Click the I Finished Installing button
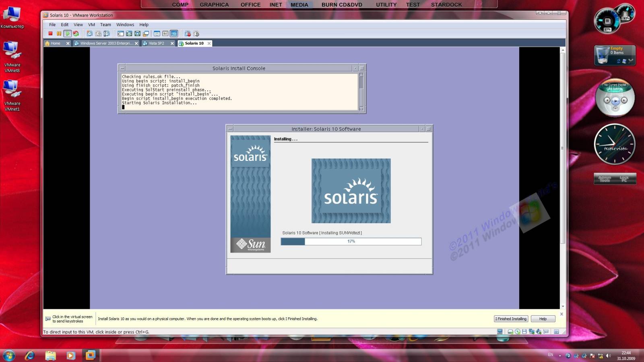The width and height of the screenshot is (644, 362). [511, 319]
